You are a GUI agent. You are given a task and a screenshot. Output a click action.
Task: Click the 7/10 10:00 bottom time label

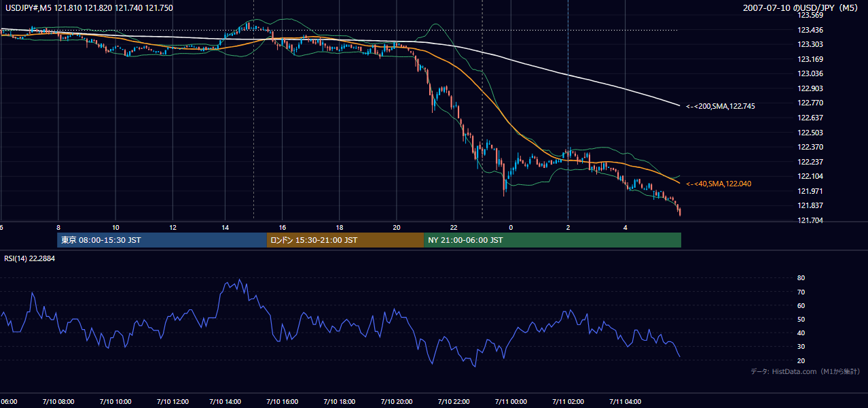click(x=115, y=402)
